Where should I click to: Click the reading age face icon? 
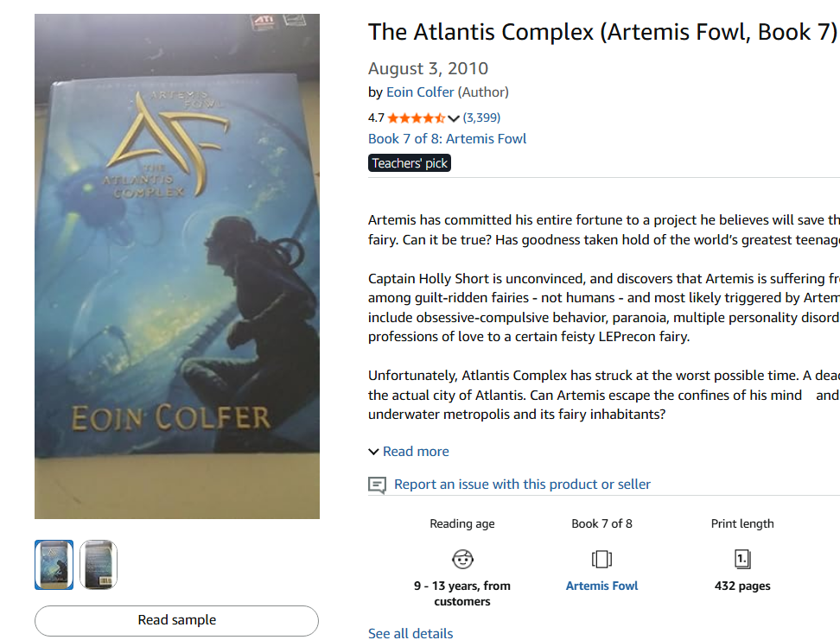pos(462,558)
